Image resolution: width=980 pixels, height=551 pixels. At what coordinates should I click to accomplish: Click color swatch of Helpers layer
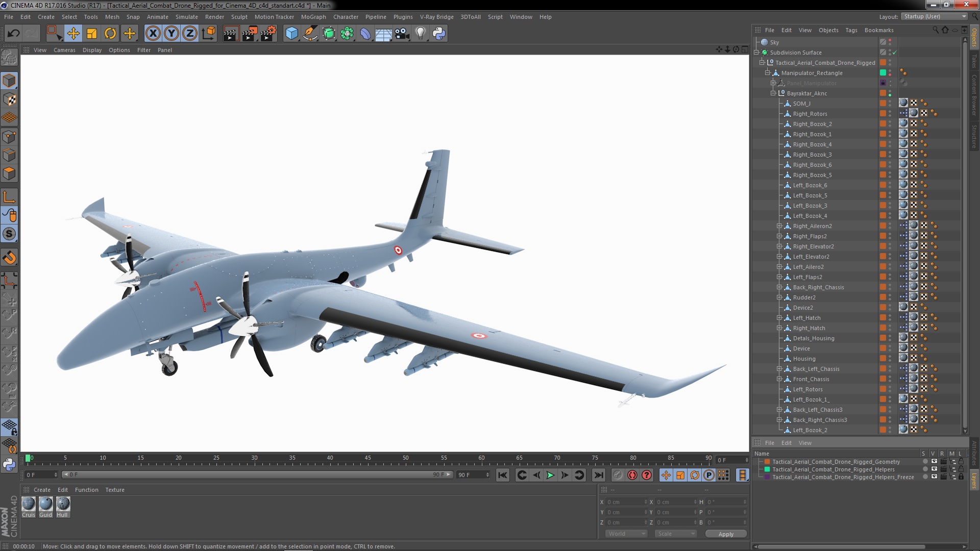pos(767,469)
